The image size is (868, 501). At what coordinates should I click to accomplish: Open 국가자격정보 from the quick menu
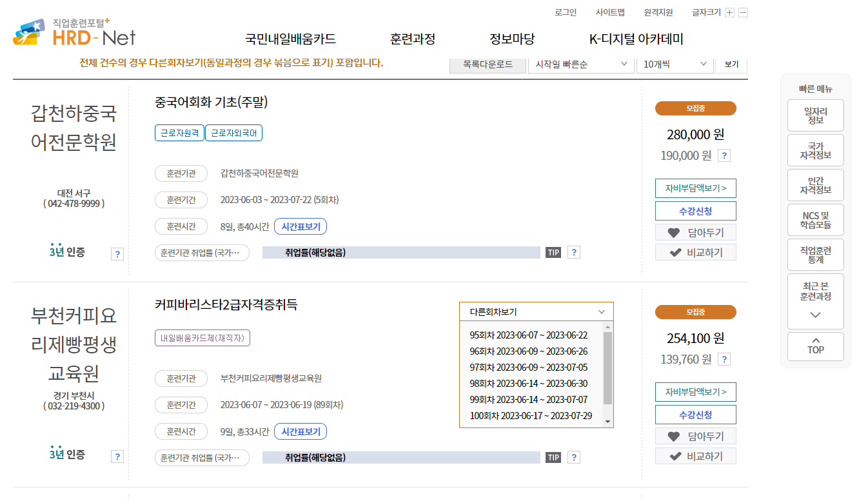[815, 150]
